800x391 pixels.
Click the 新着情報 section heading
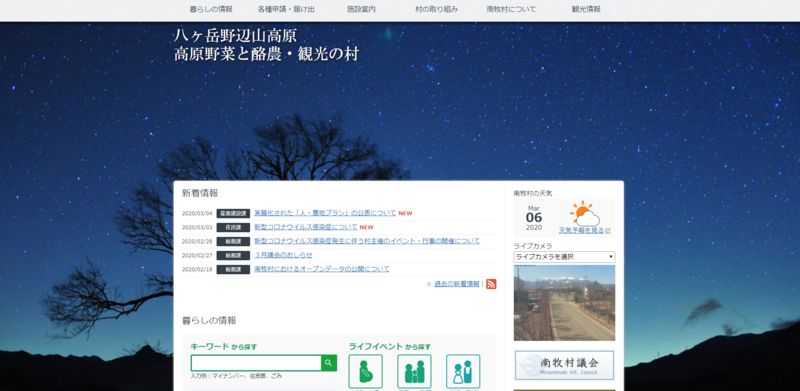point(200,193)
